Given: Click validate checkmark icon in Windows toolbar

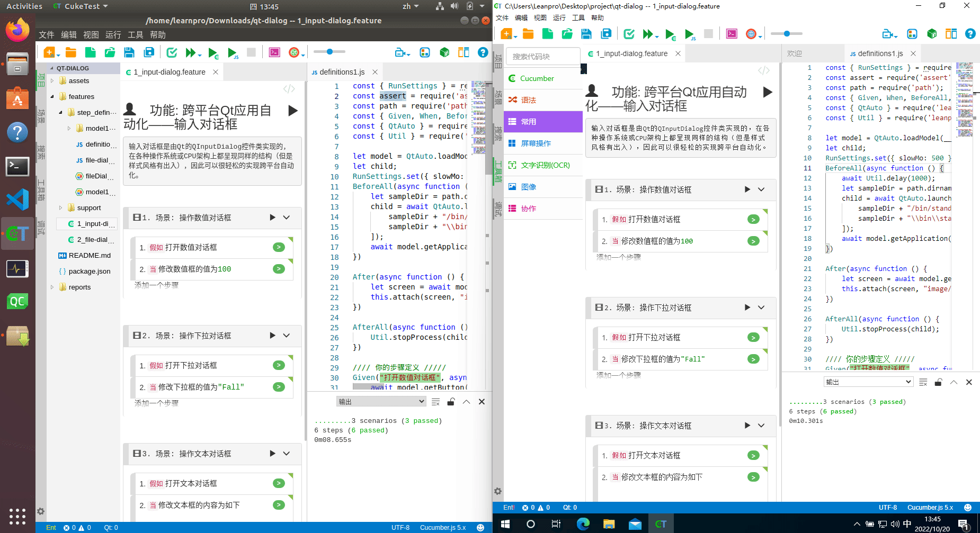Looking at the screenshot, I should [x=629, y=34].
